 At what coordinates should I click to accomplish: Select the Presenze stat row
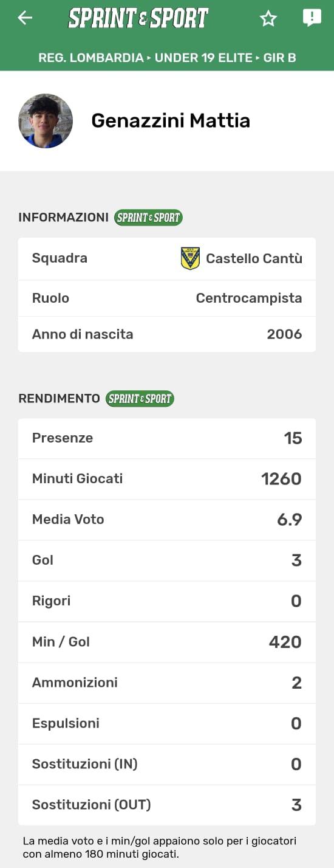point(167,438)
